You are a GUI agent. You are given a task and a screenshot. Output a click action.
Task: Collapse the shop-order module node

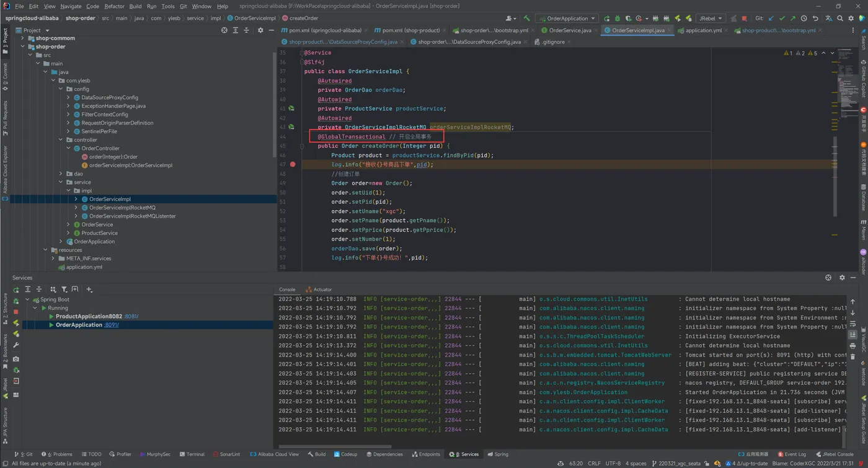tap(23, 46)
